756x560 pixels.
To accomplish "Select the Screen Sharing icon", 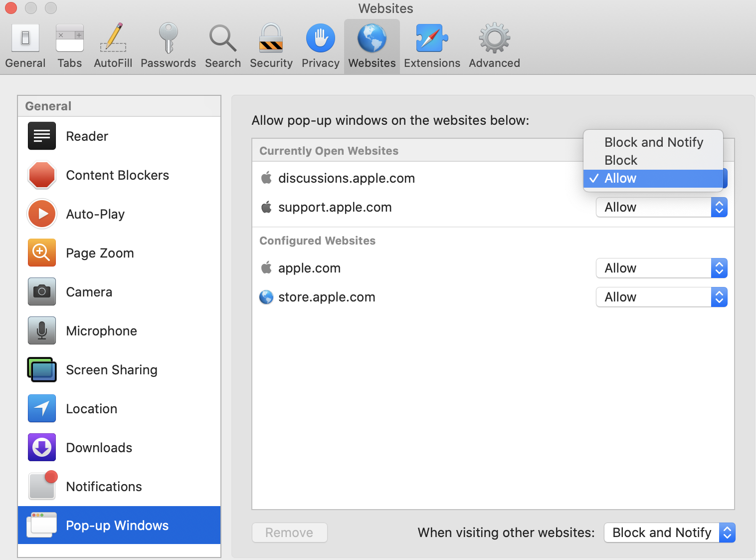I will coord(42,369).
